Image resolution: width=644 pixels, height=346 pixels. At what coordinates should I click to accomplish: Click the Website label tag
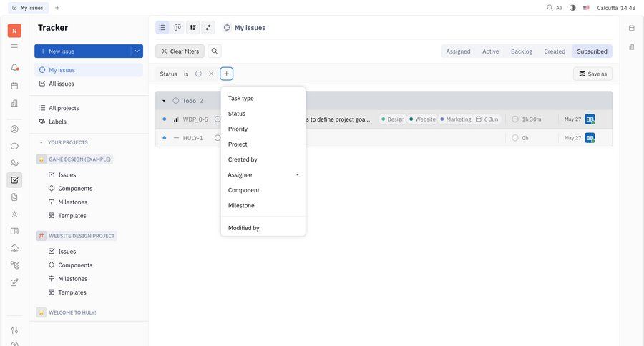tap(422, 119)
